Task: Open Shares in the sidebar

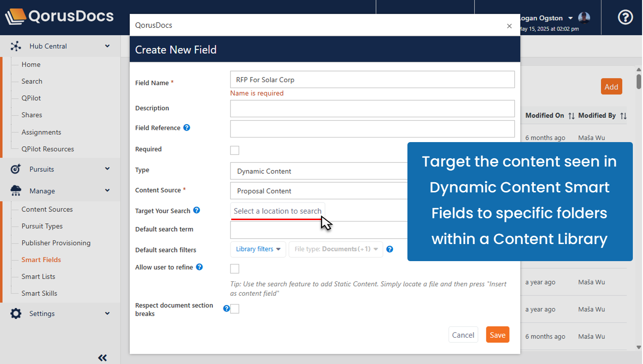Action: pyautogui.click(x=31, y=115)
